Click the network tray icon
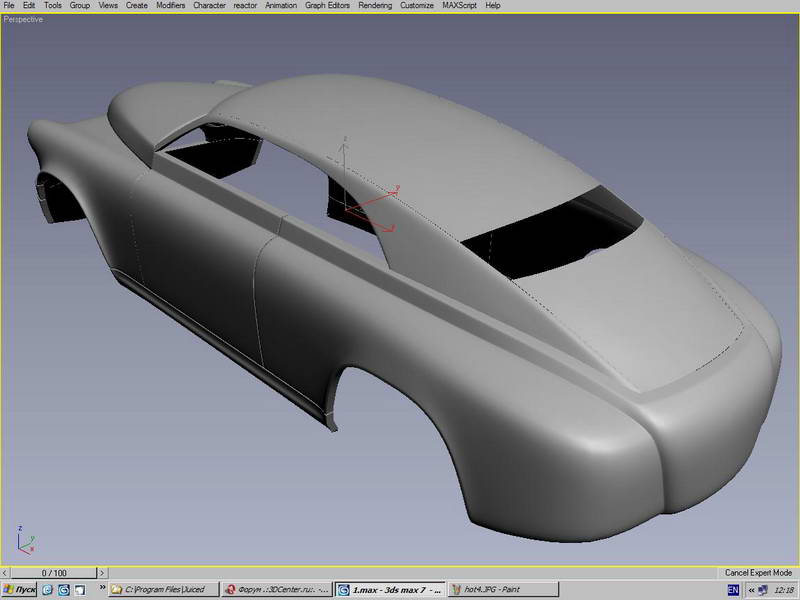Screen dimensions: 800x600 coord(763,590)
